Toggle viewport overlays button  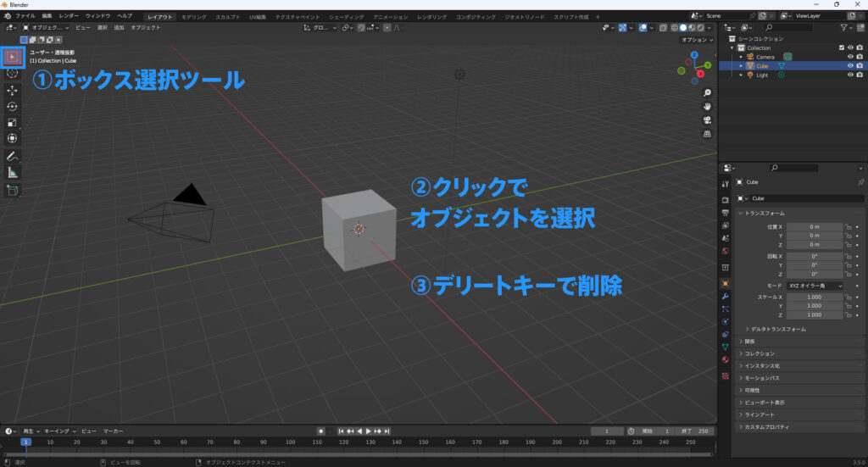click(643, 28)
